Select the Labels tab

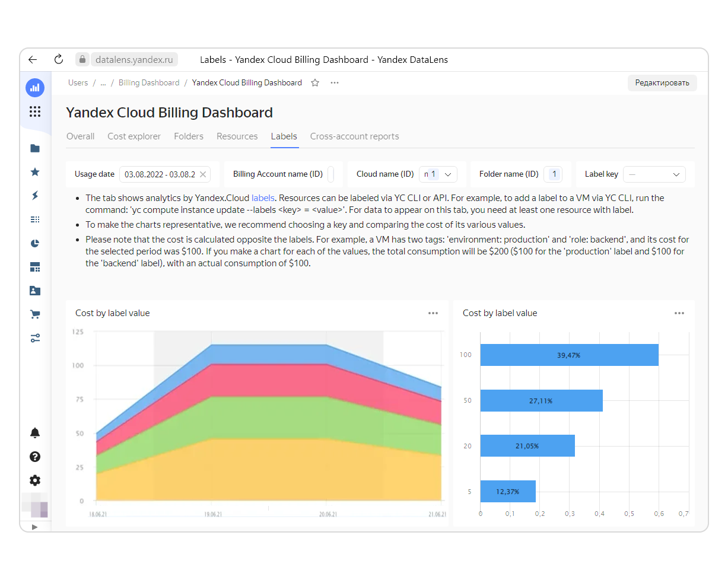click(284, 136)
